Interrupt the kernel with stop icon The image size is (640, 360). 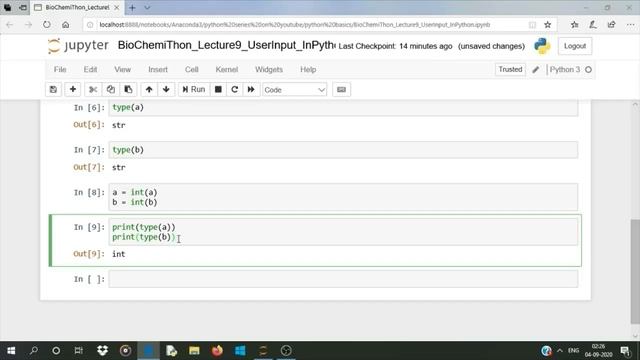[x=218, y=89]
